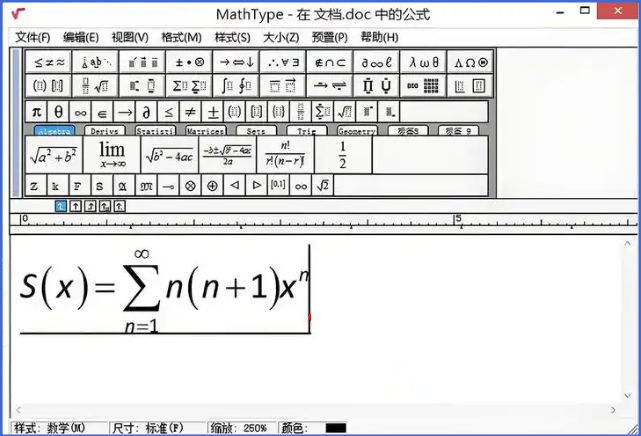This screenshot has width=641, height=436.
Task: Open the operator symbols palette (±•⊗)
Action: [x=189, y=62]
